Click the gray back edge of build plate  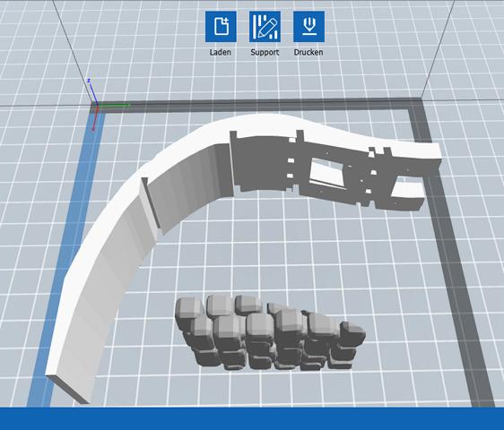tap(257, 105)
